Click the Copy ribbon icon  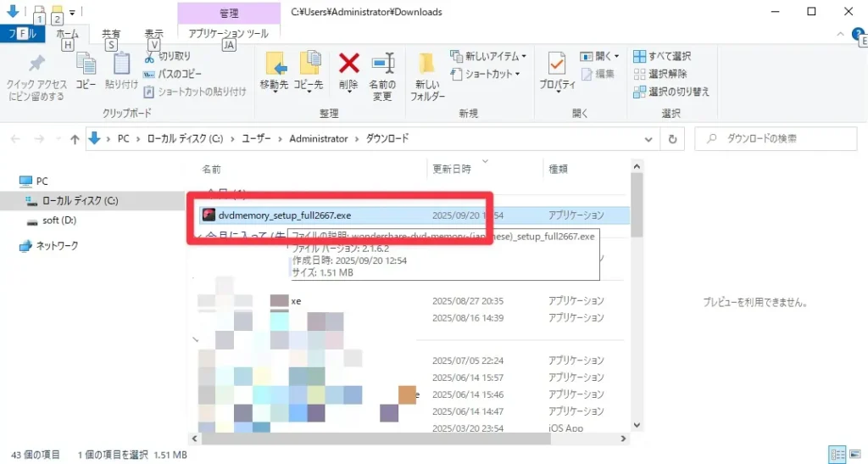(x=86, y=72)
